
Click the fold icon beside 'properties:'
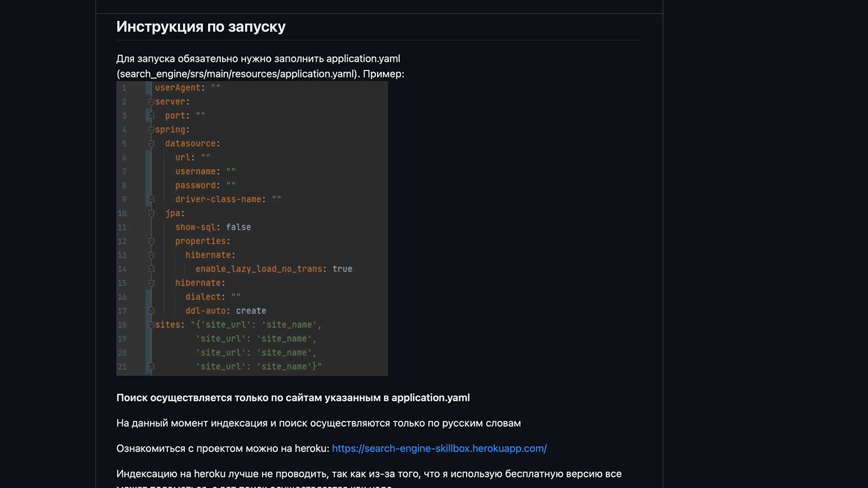point(151,241)
